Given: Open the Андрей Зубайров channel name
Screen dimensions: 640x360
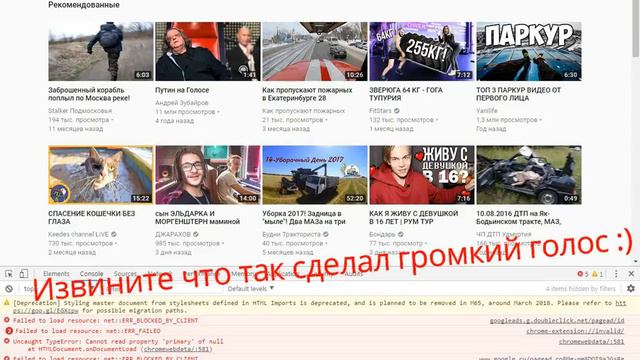Looking at the screenshot, I should tap(182, 103).
